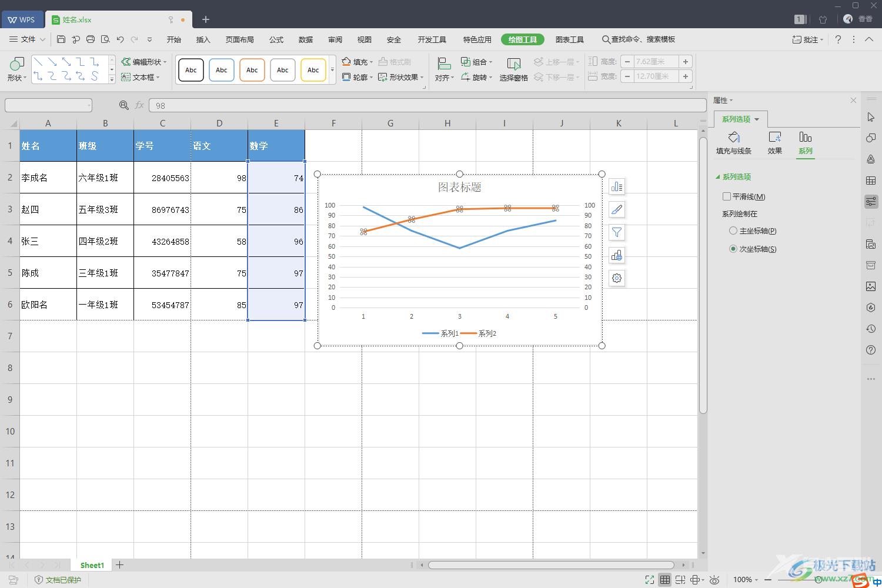The image size is (882, 588).
Task: Click the Fill & Line (填充与线条) icon
Action: coord(734,137)
